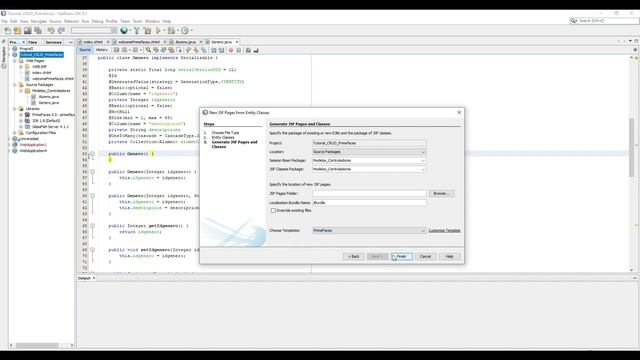
Task: Click the green Run Project icon
Action: click(x=158, y=31)
